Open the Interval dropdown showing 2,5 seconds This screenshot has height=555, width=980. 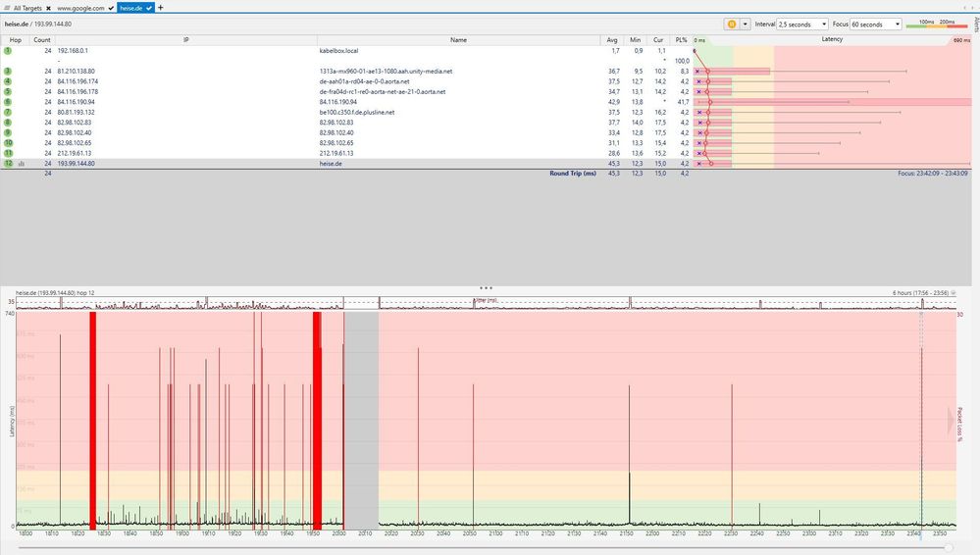(802, 24)
